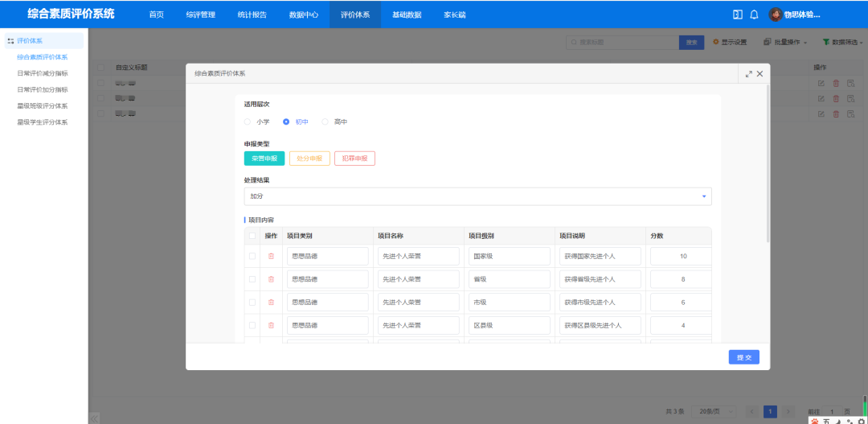Check the checkbox for the 国家级 row
The height and width of the screenshot is (424, 868).
[252, 256]
